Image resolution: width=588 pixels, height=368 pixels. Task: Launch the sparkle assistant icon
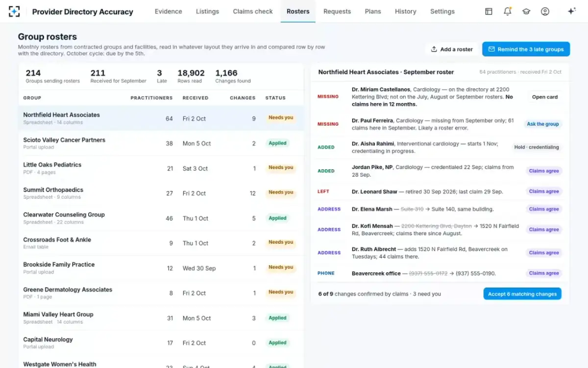tap(571, 11)
